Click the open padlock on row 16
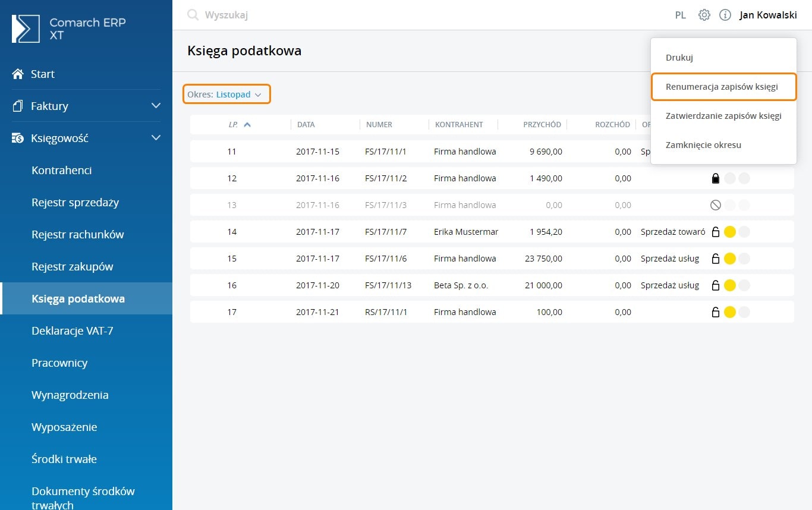Image resolution: width=812 pixels, height=510 pixels. (716, 285)
